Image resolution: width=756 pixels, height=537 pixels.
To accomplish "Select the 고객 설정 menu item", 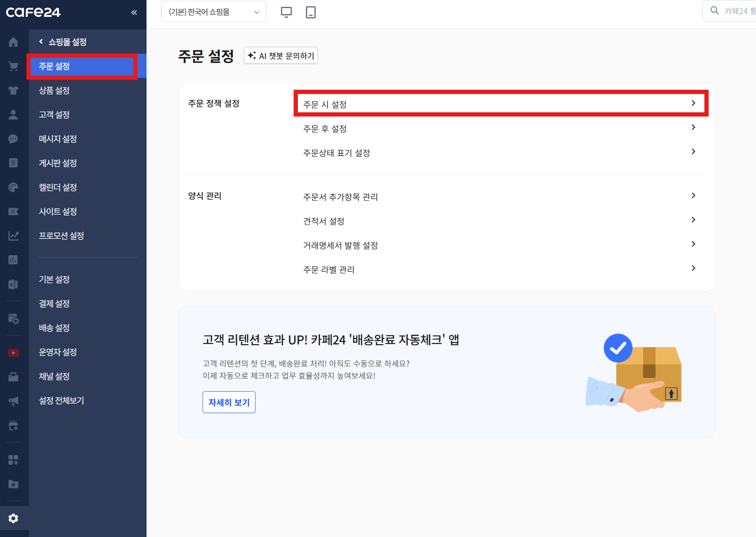I will click(54, 115).
